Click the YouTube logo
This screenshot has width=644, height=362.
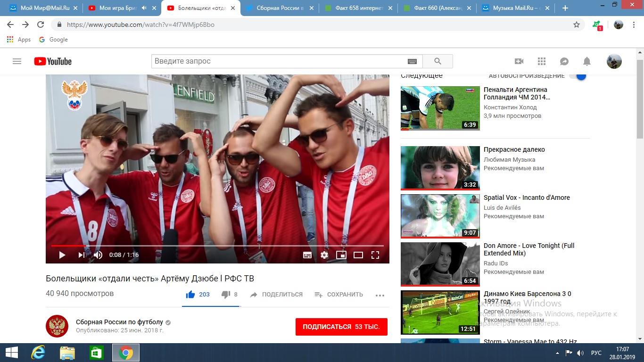pyautogui.click(x=53, y=61)
